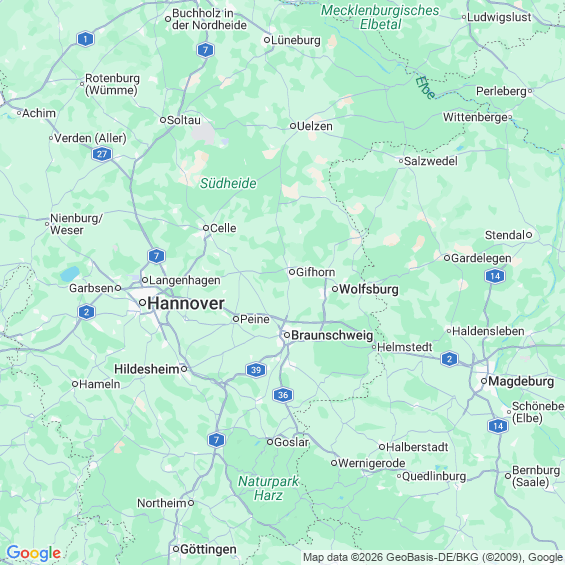Click the Südheide park label

point(228,183)
